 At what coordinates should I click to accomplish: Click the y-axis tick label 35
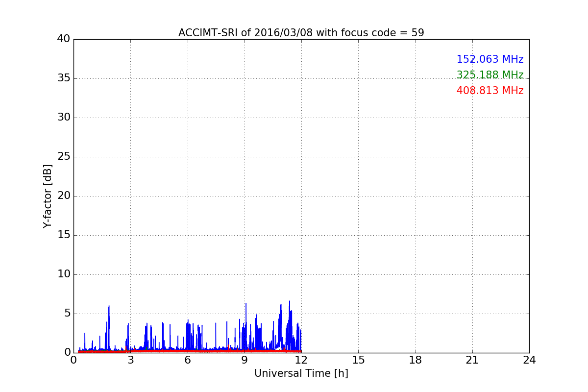(64, 78)
